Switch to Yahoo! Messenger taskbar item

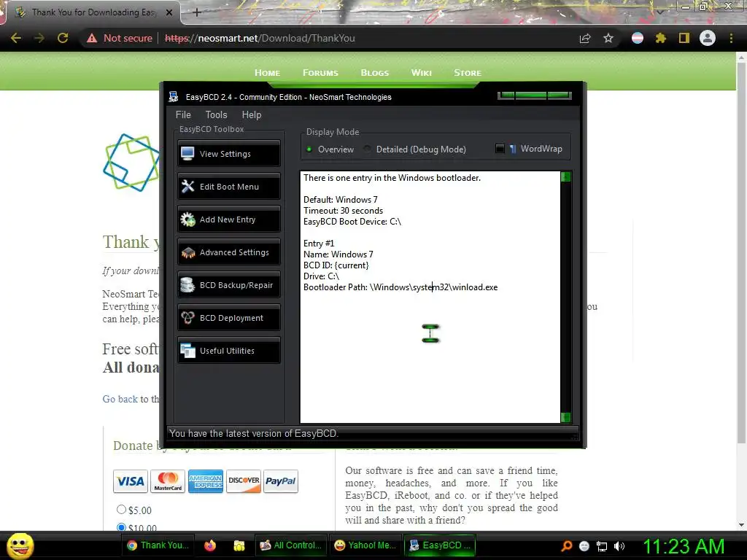click(x=365, y=545)
